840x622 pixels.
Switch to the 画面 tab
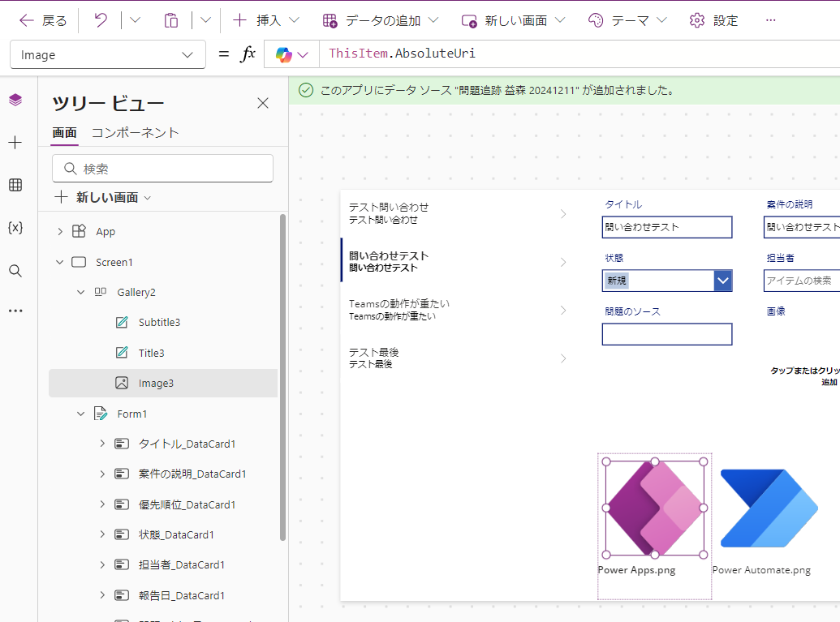(64, 133)
